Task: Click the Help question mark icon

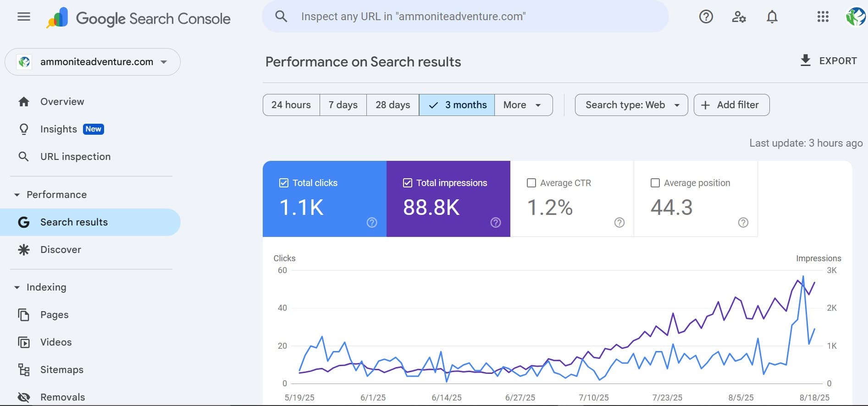Action: [706, 17]
